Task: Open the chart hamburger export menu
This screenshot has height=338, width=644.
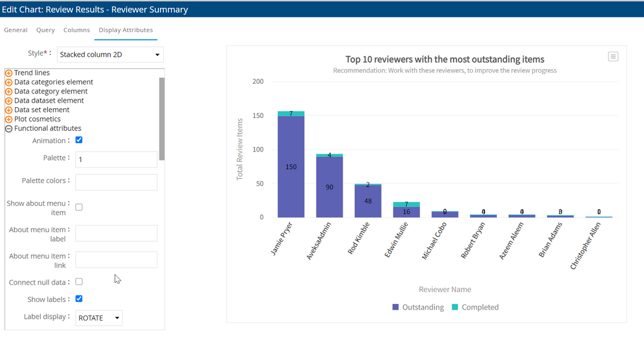Action: 613,57
